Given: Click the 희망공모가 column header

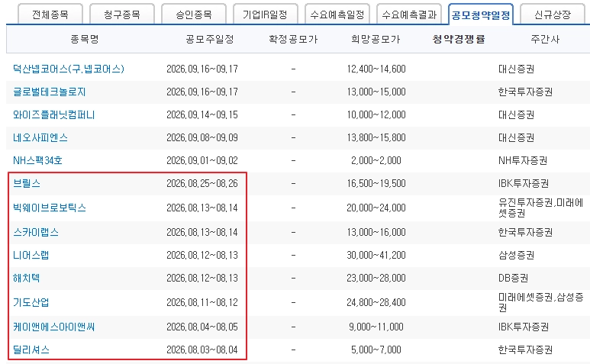Looking at the screenshot, I should [376, 39].
